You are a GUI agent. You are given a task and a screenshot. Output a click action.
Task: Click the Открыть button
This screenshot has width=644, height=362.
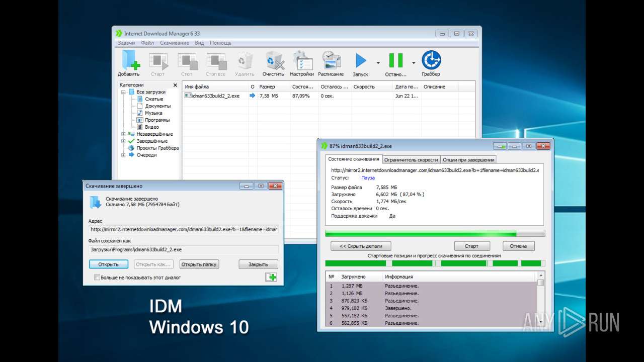(109, 264)
